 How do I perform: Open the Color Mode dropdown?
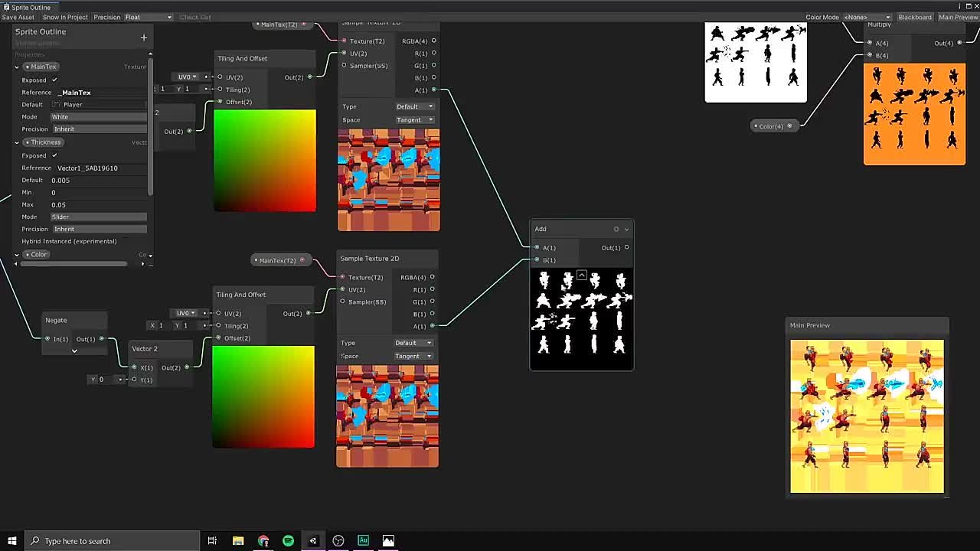[867, 17]
